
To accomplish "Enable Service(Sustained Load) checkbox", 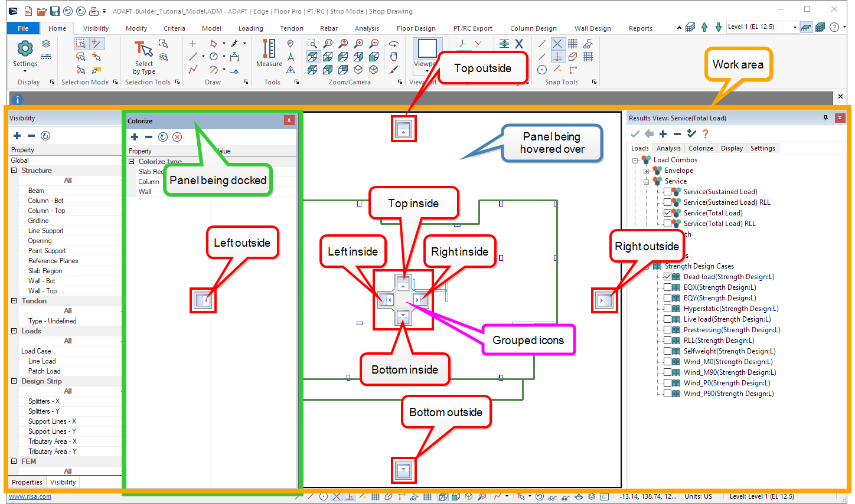I will point(667,192).
